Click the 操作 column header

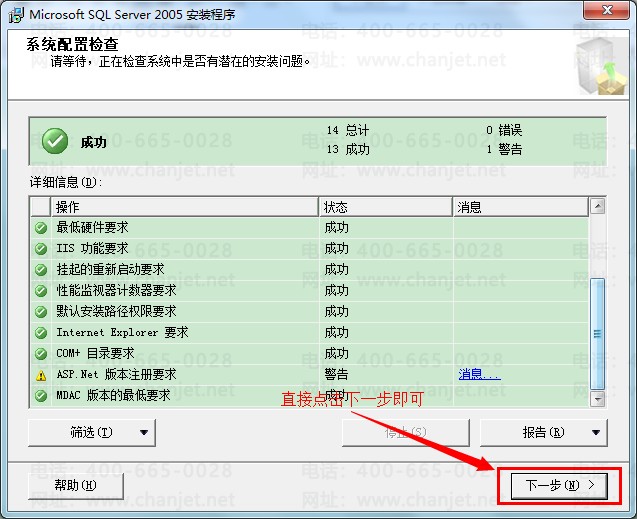coord(184,207)
